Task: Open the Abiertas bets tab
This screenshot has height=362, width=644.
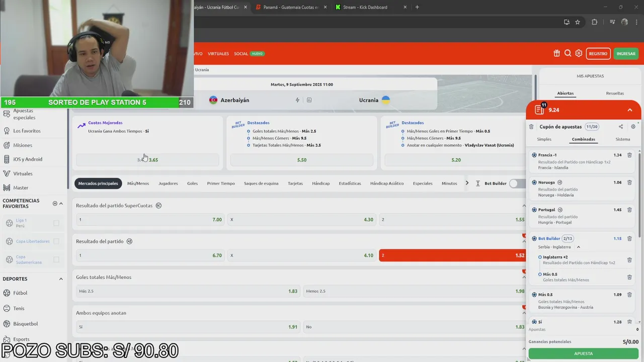Action: [566, 93]
